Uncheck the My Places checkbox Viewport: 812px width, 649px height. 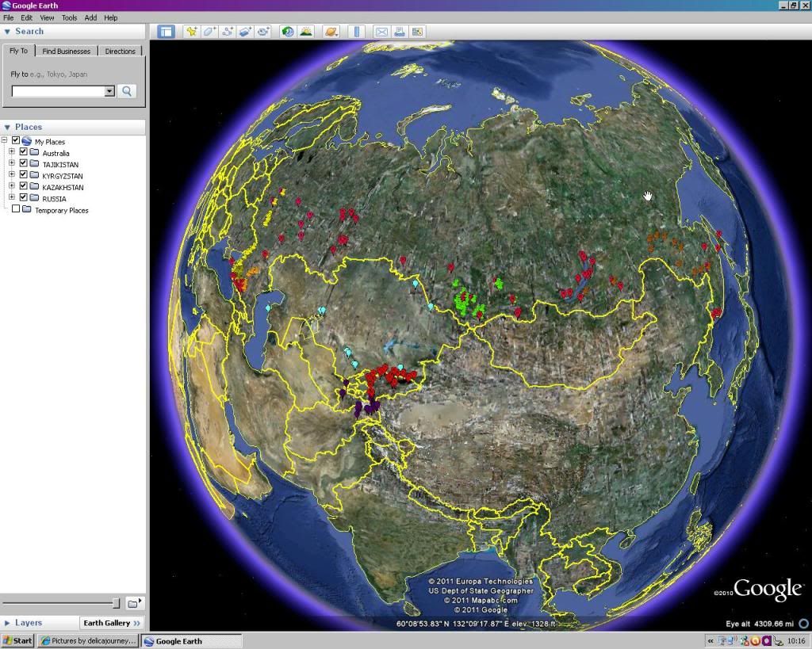coord(16,140)
